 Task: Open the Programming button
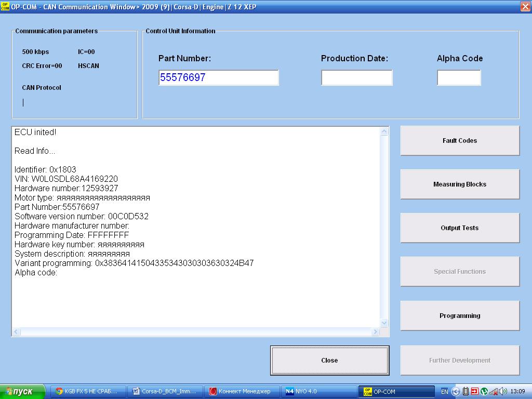coord(460,315)
